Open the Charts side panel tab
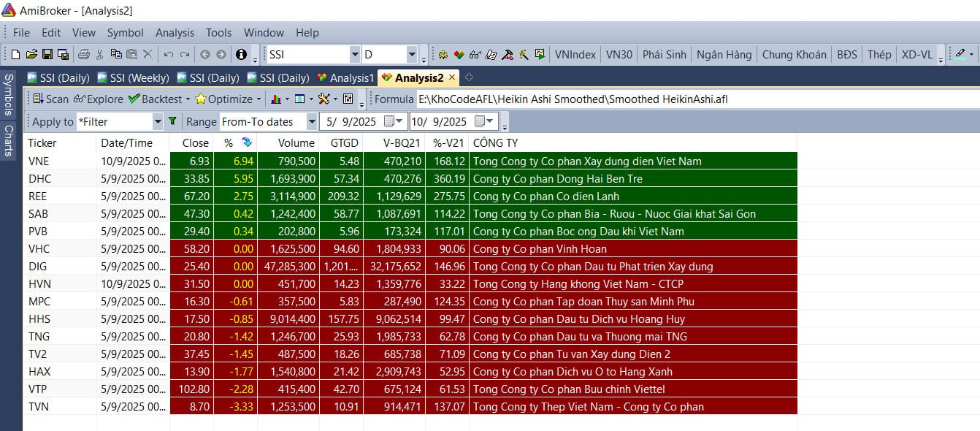The width and height of the screenshot is (980, 431). click(9, 141)
